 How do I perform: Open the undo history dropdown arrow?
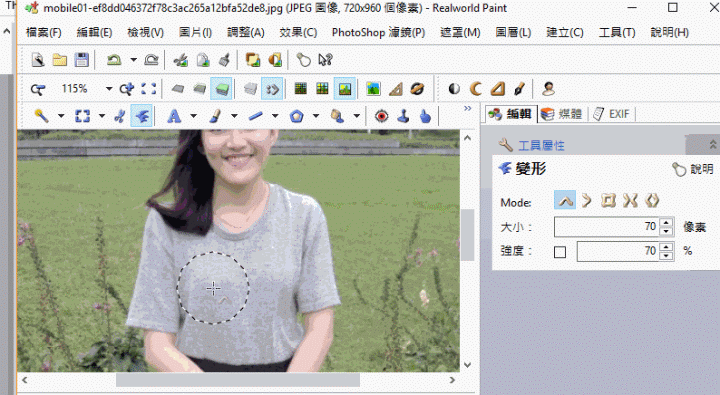pos(133,60)
